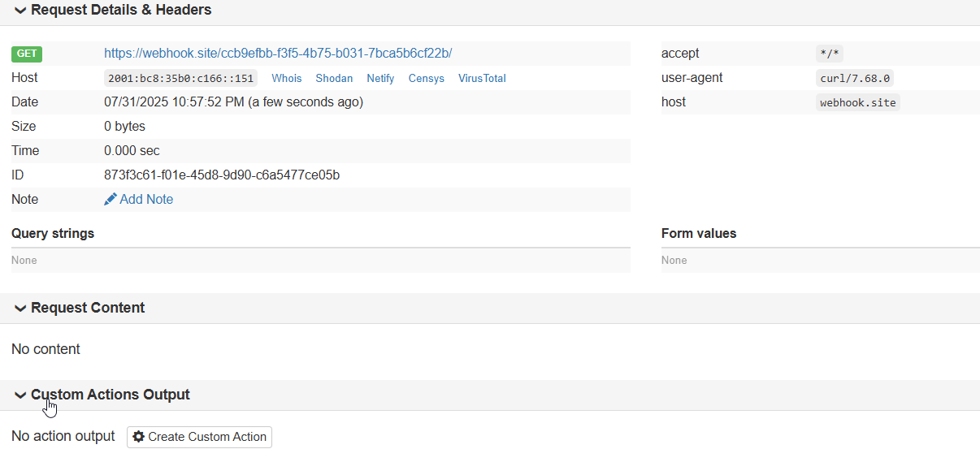
Task: Open Censys lookup for the host
Action: 427,79
